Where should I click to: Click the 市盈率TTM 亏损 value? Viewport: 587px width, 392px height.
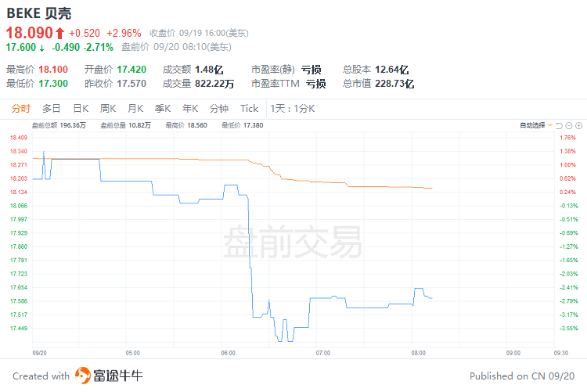coord(316,84)
